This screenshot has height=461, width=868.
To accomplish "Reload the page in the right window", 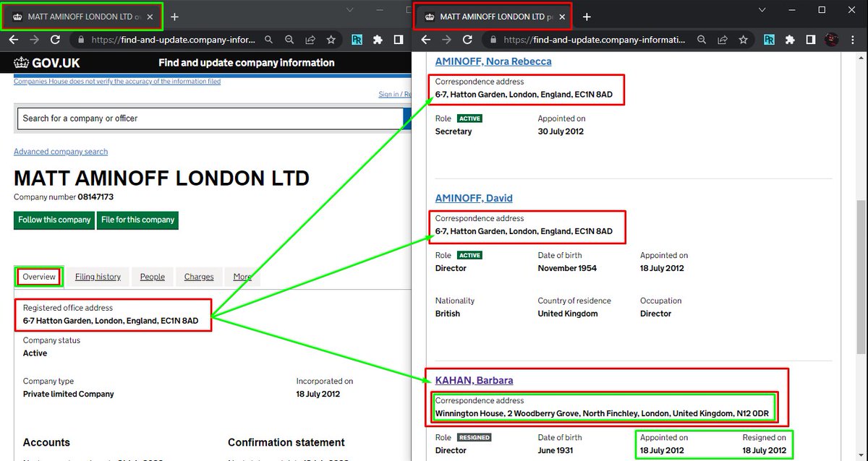I will click(468, 40).
